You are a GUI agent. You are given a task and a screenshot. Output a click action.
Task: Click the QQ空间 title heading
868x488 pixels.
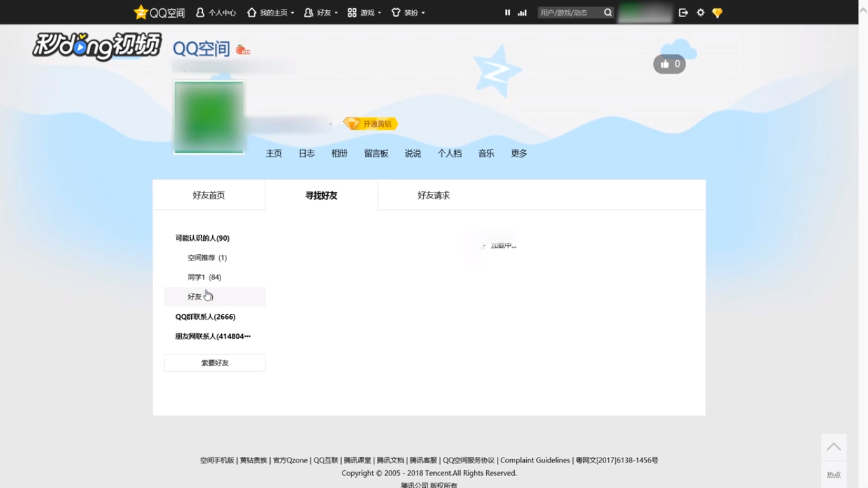coord(201,48)
